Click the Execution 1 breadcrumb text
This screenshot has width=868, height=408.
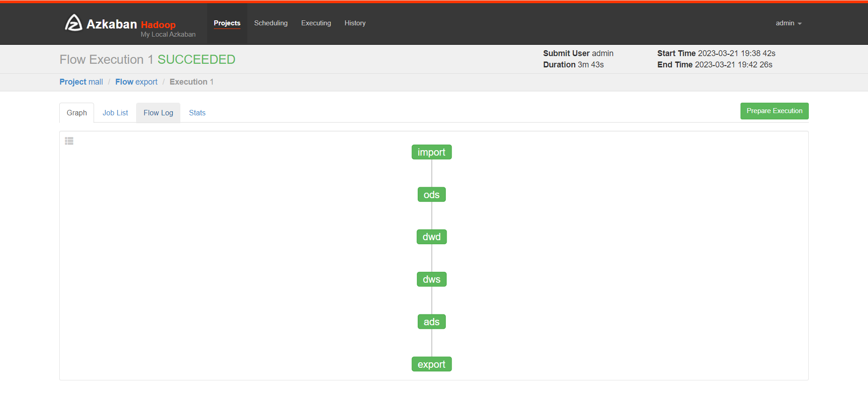point(191,82)
